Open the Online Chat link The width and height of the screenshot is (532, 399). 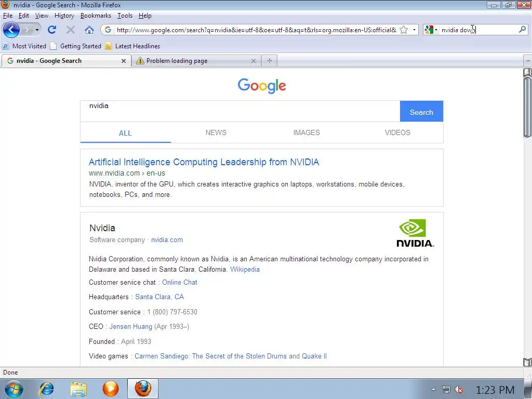tap(179, 282)
